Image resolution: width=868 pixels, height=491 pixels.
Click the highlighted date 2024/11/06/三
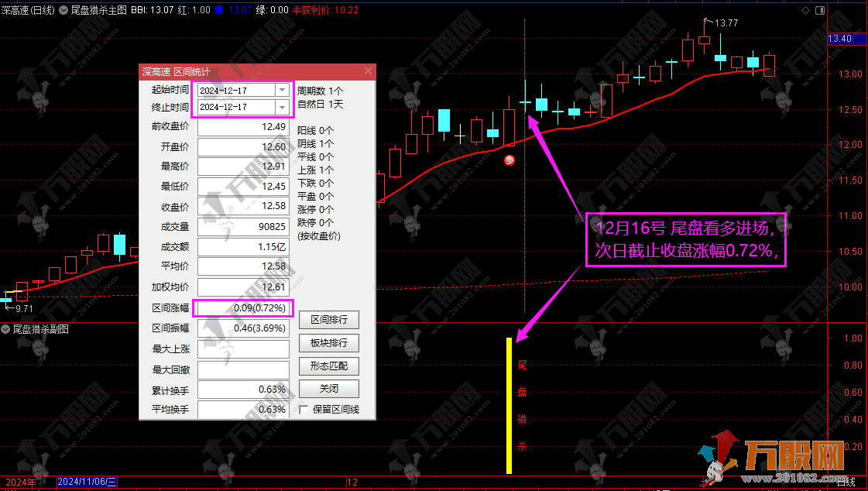click(87, 482)
